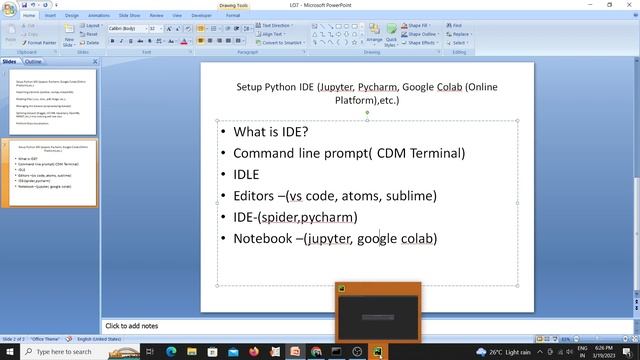Open Font size combo box

pyautogui.click(x=156, y=29)
